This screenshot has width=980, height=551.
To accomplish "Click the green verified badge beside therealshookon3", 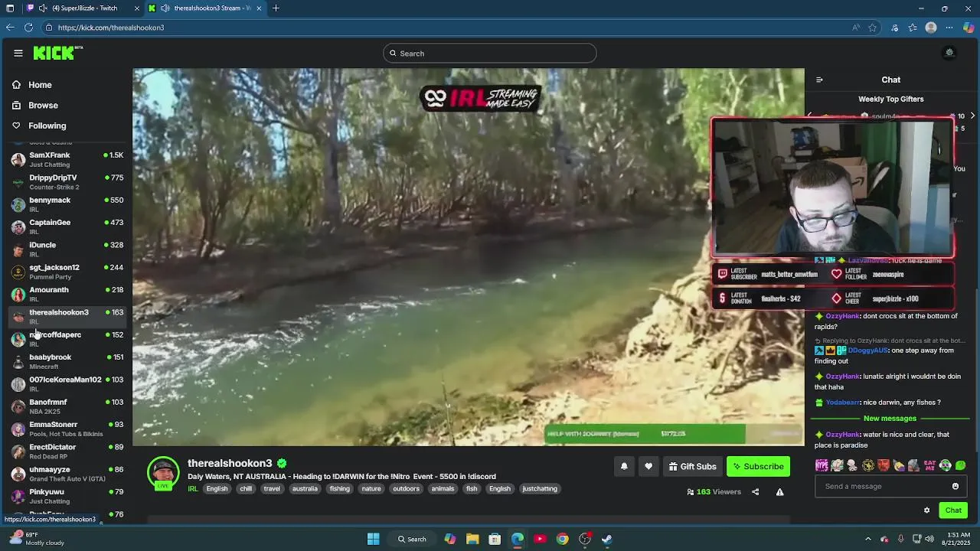I will point(282,463).
